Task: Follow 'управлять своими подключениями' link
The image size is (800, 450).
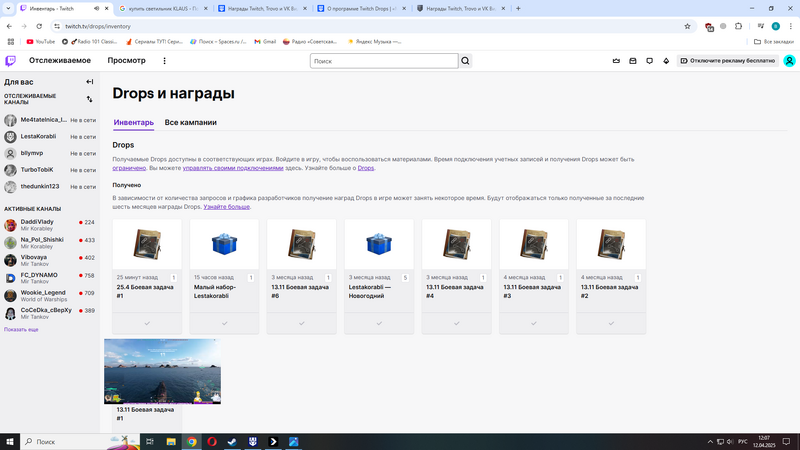Action: point(233,168)
